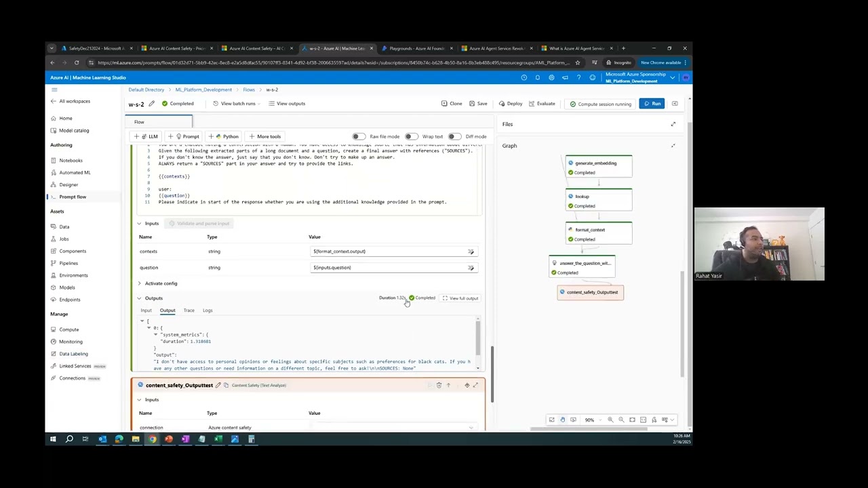Zoom in on the graph canvas
This screenshot has height=488, width=868.
point(610,420)
